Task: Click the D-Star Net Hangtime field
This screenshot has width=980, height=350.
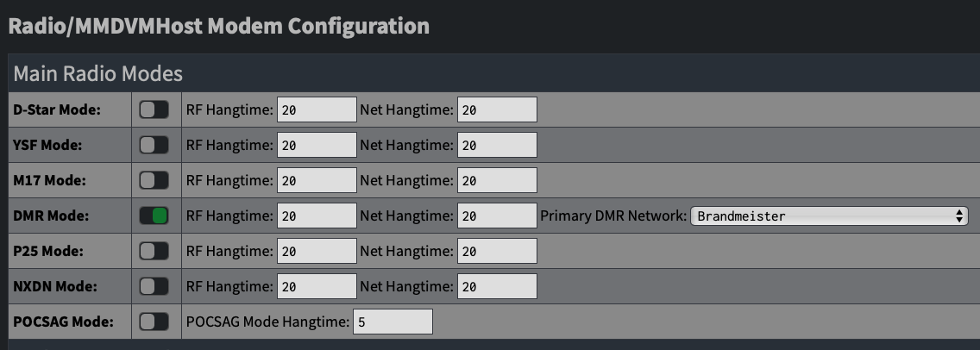Action: [497, 109]
